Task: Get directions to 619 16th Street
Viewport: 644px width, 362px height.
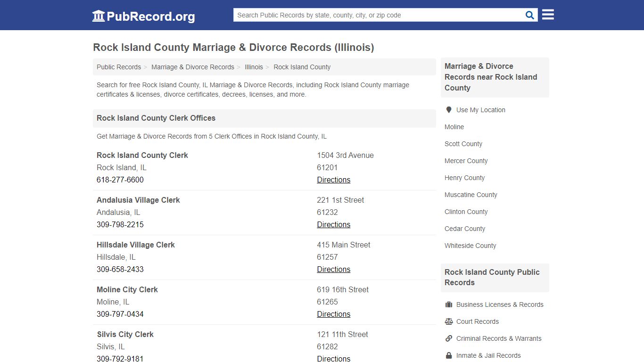Action: tap(333, 314)
